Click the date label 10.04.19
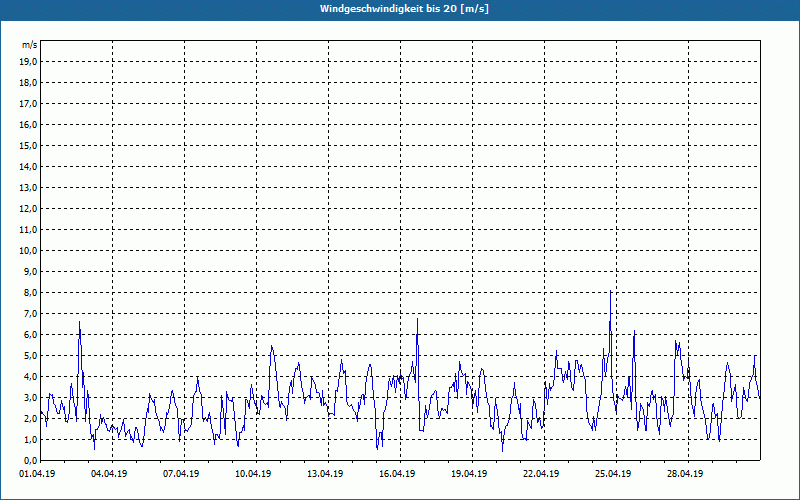The width and height of the screenshot is (800, 500). tap(253, 474)
